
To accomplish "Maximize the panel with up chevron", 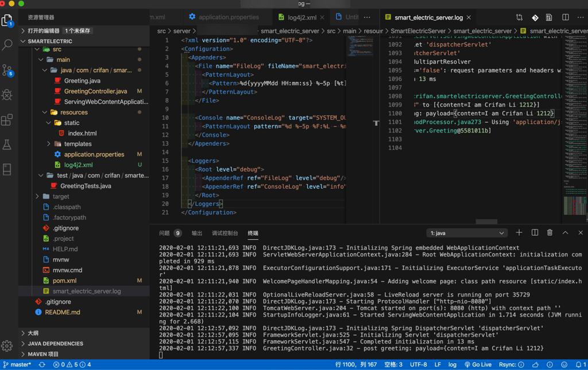I will tap(565, 232).
